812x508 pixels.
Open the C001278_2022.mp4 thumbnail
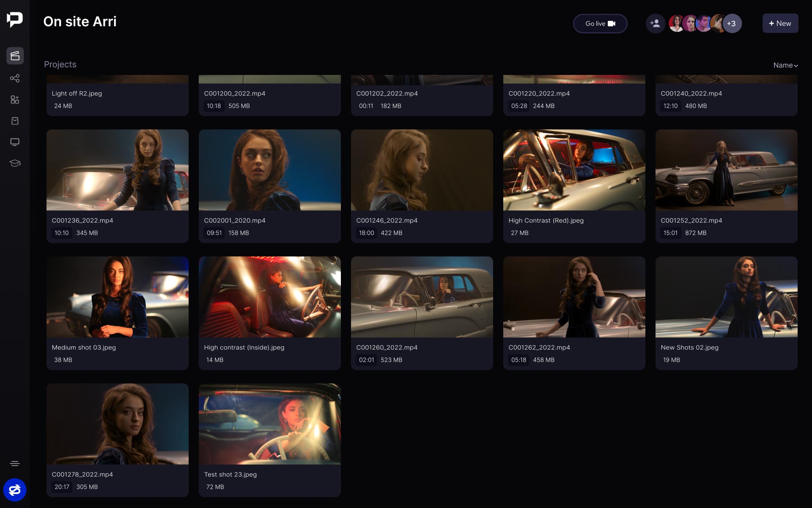(118, 424)
